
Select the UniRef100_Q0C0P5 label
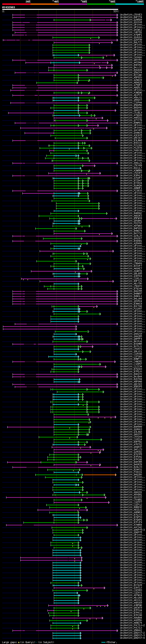pos(131,130)
